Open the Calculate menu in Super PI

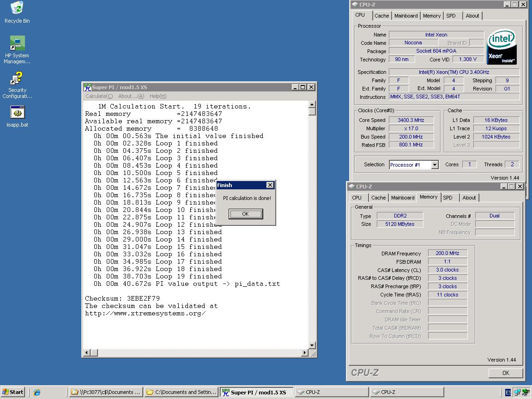coord(99,96)
